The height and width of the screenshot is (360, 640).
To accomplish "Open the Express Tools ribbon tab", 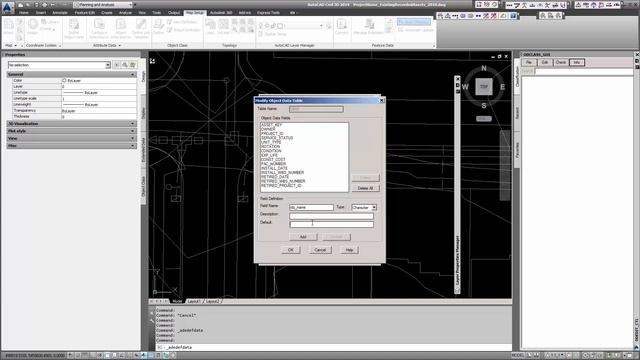I will point(268,13).
